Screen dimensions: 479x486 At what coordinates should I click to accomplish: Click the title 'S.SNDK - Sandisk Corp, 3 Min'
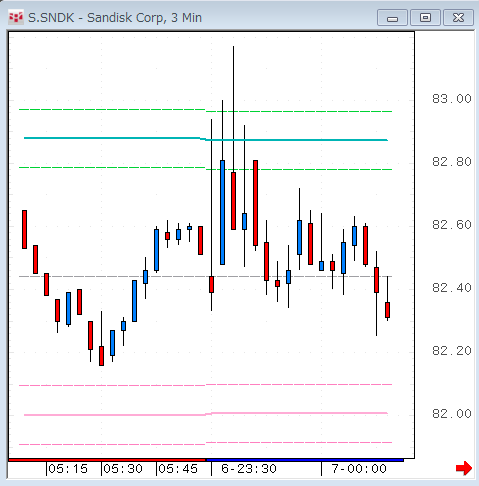tap(115, 18)
